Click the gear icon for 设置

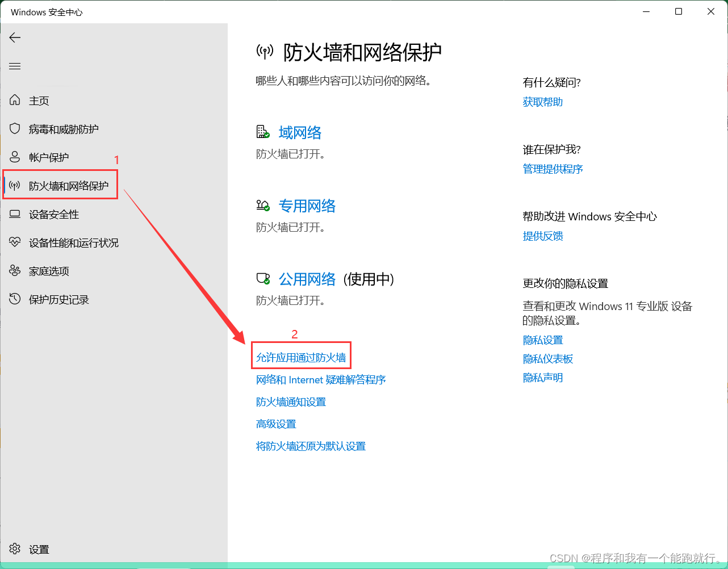[x=15, y=549]
